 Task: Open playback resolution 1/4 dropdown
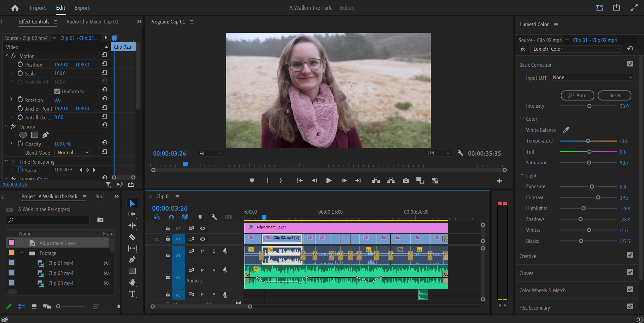click(x=438, y=153)
